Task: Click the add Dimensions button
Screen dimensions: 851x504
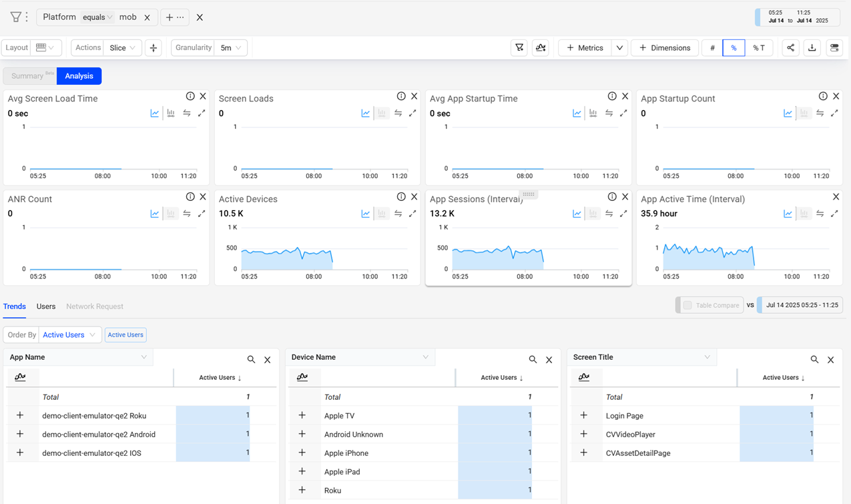Action: click(665, 48)
